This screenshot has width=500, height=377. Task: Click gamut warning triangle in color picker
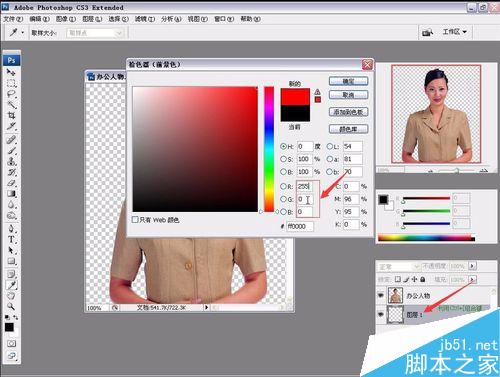(317, 92)
